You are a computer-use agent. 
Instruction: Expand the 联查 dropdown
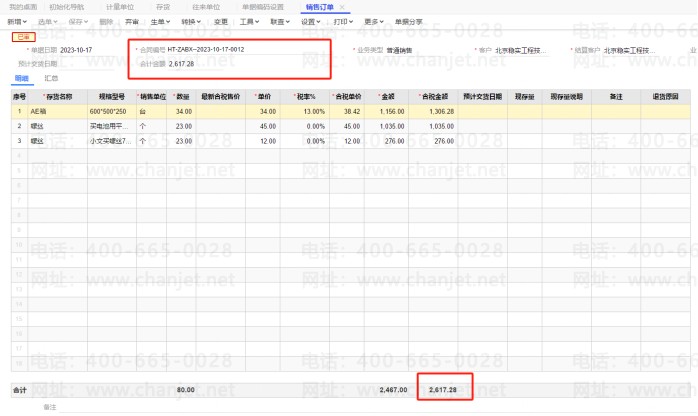(280, 21)
